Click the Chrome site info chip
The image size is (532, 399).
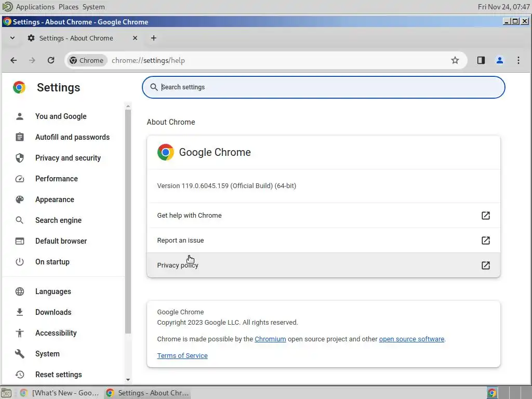(x=87, y=60)
